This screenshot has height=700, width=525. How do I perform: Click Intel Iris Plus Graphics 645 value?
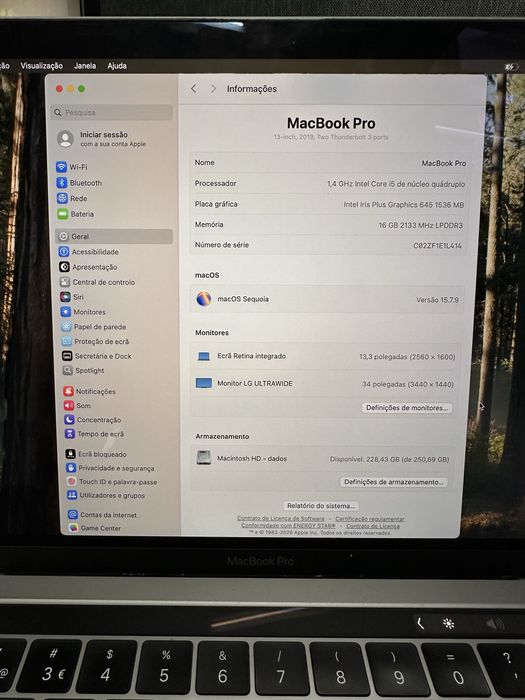click(404, 204)
